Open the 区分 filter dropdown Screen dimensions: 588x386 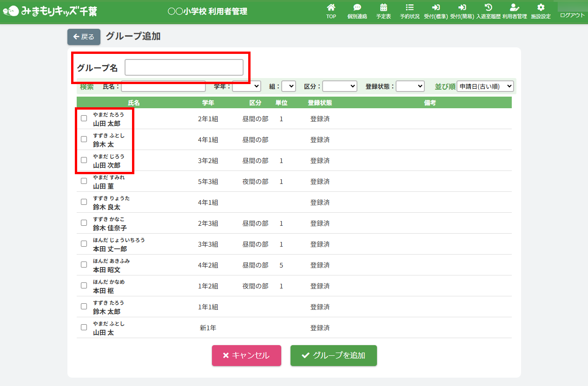pyautogui.click(x=339, y=86)
